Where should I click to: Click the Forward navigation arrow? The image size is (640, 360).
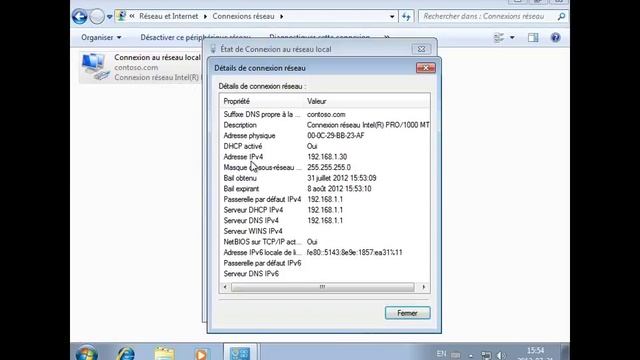97,17
